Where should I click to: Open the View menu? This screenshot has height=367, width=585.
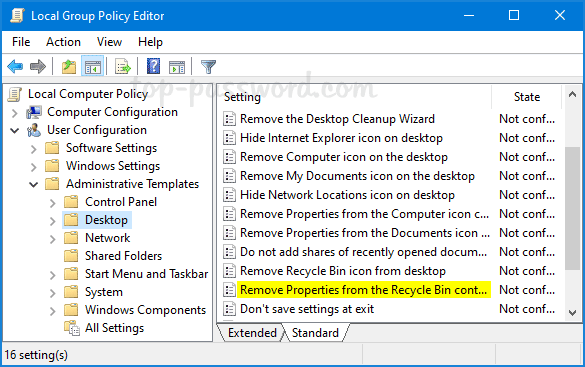[109, 42]
